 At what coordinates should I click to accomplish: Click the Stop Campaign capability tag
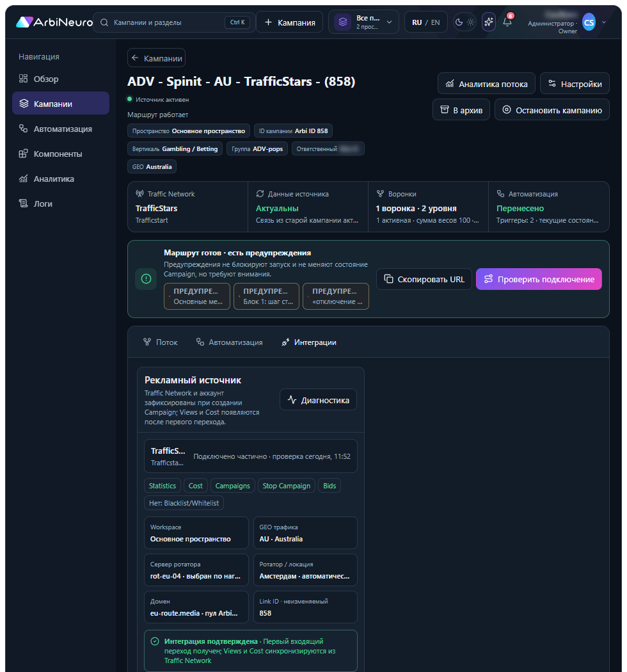[x=287, y=486]
